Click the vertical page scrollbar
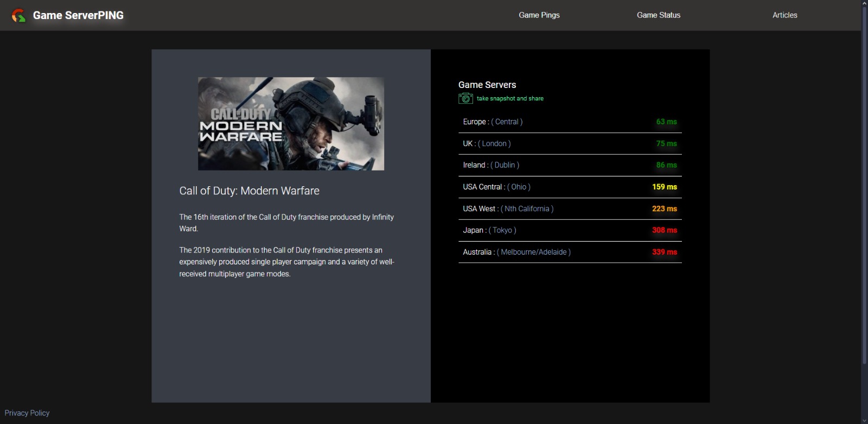This screenshot has width=868, height=424. (864, 185)
